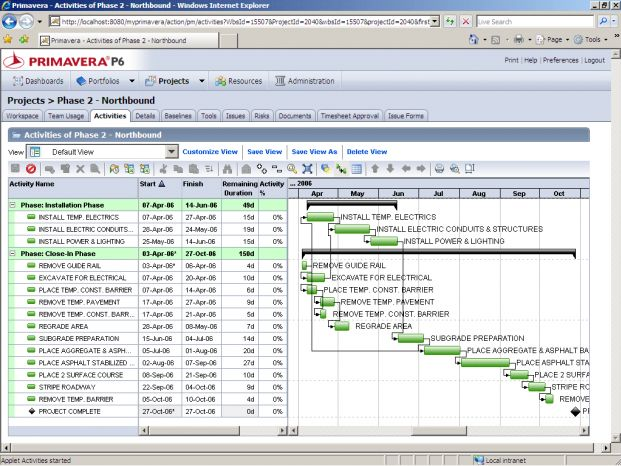Click the relationship lines toggle icon

(x=341, y=169)
